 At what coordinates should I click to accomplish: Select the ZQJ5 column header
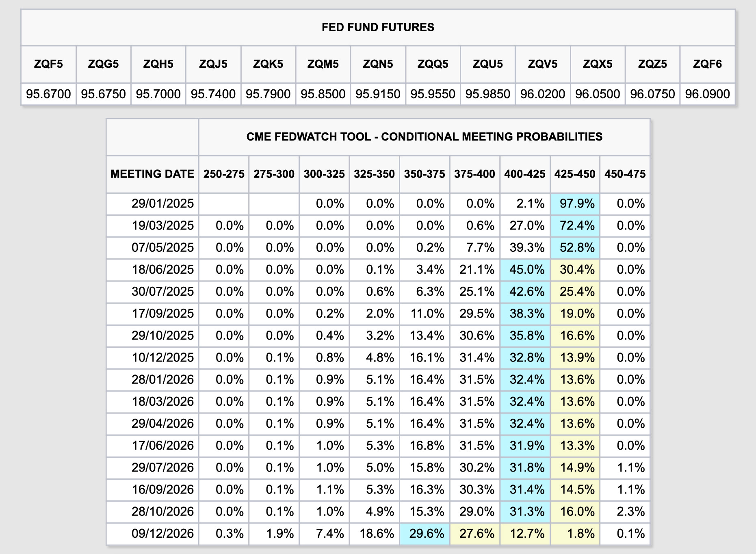click(x=213, y=64)
